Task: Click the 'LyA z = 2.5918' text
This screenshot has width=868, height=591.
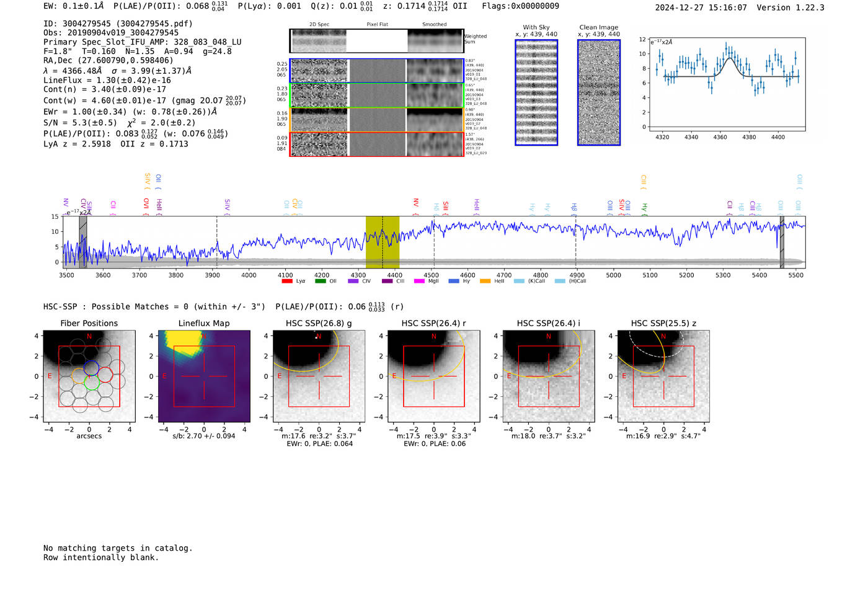Action: [77, 144]
